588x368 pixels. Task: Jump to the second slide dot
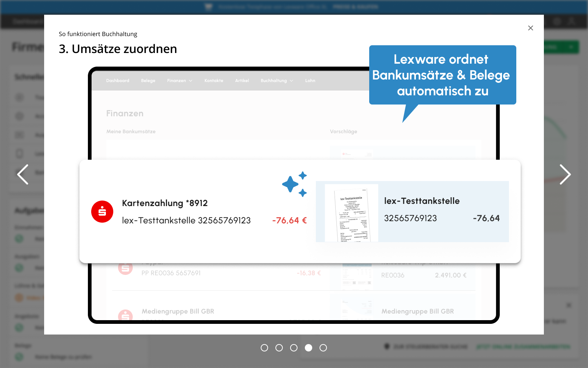coord(279,348)
